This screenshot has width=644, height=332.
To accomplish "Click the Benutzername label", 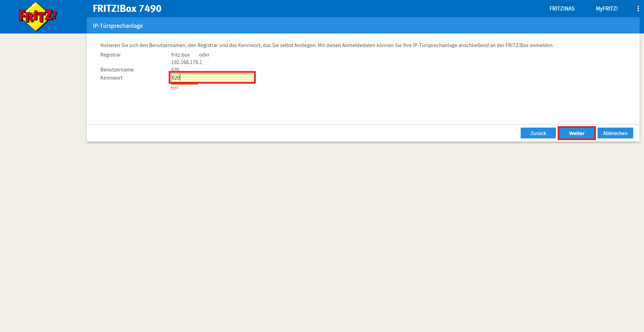I will coord(117,70).
